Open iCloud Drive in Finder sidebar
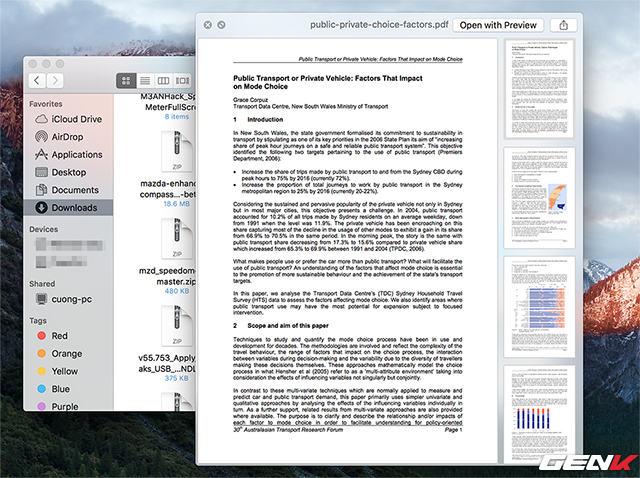This screenshot has height=478, width=640. (68, 119)
